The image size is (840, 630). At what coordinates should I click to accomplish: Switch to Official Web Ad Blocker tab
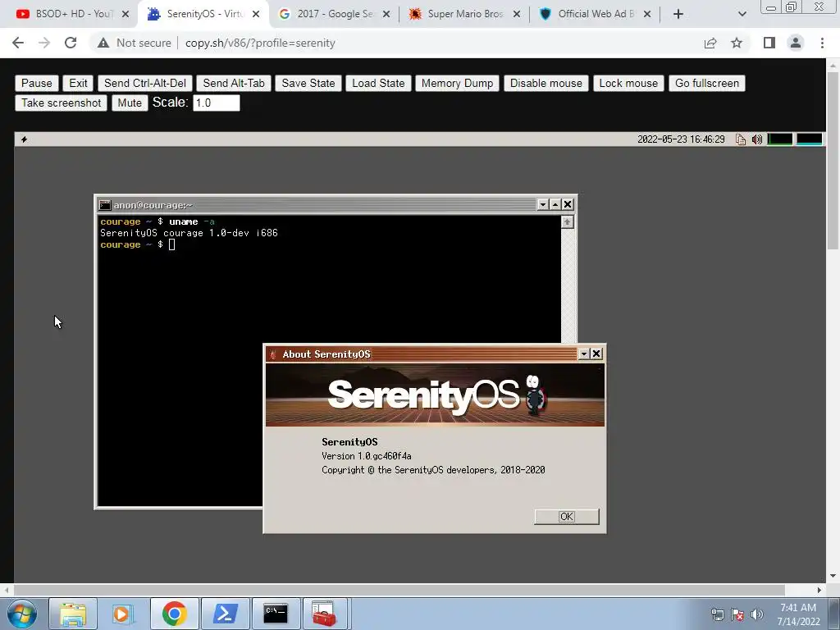click(596, 14)
